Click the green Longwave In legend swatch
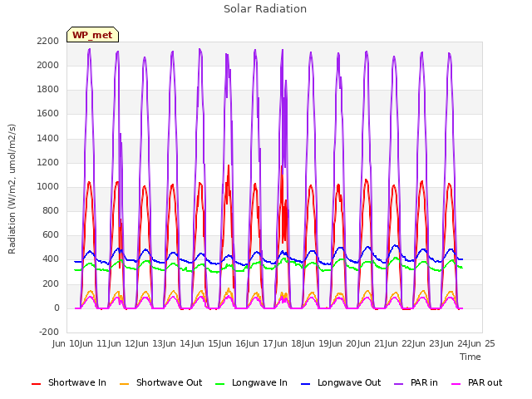532x399 pixels. click(x=220, y=384)
